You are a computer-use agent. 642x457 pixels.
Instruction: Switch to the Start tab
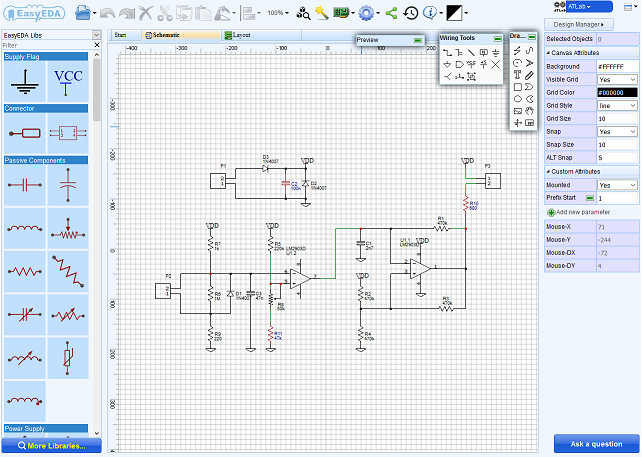[x=120, y=34]
